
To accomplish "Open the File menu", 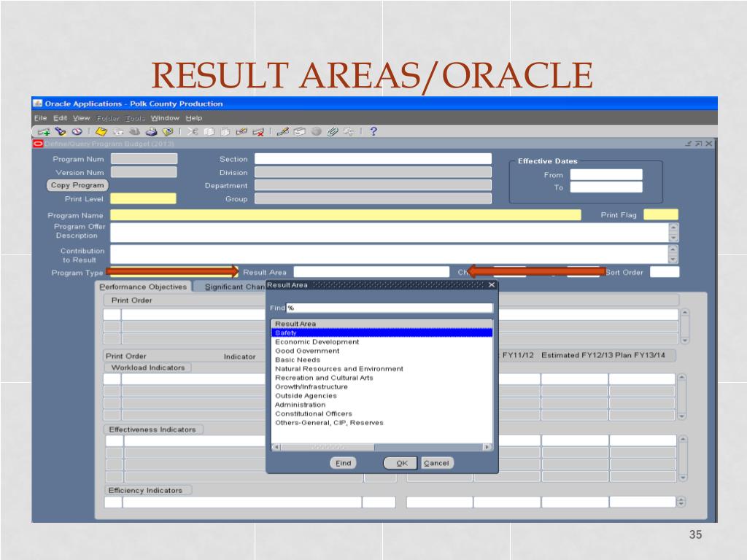I will point(41,117).
